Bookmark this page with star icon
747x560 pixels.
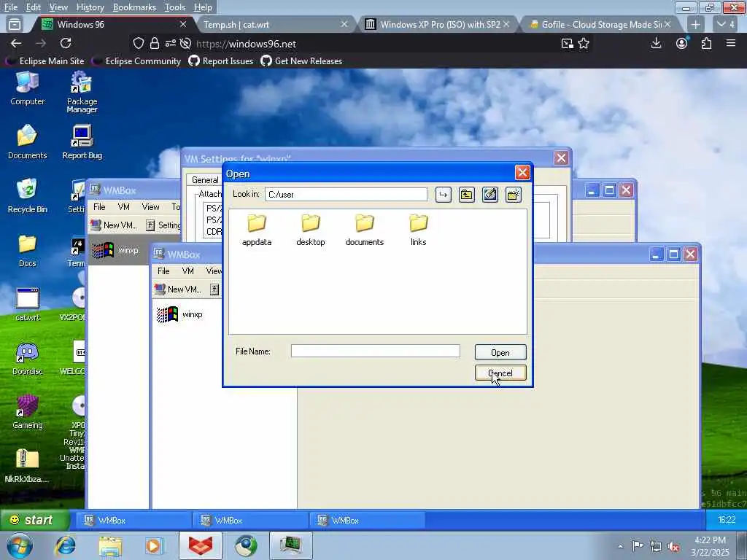tap(584, 43)
